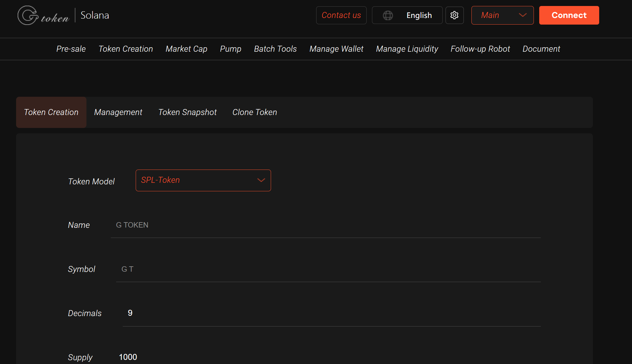
Task: Open the Follow-up Robot page
Action: [480, 49]
